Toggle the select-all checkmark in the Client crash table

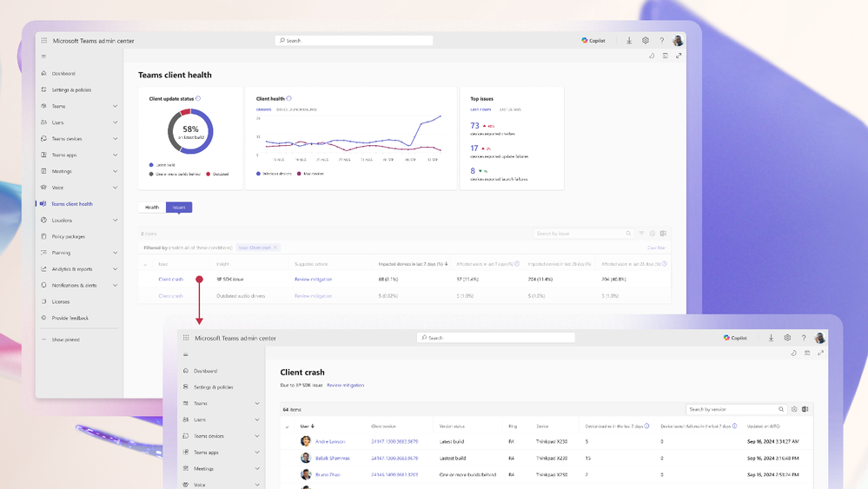[x=288, y=426]
